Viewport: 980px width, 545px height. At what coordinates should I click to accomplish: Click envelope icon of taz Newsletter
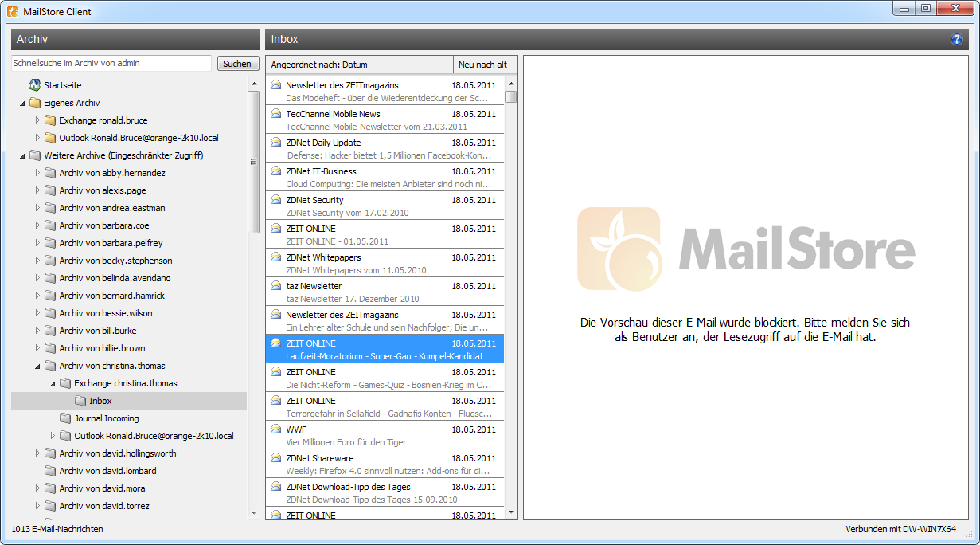tap(276, 286)
